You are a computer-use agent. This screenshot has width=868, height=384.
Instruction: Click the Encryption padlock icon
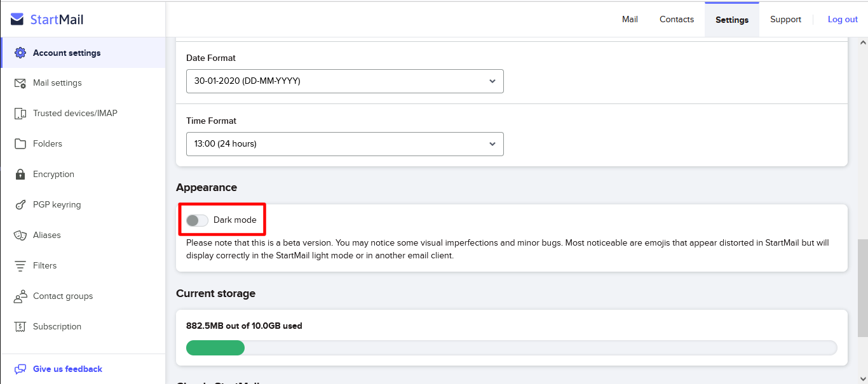pyautogui.click(x=20, y=175)
